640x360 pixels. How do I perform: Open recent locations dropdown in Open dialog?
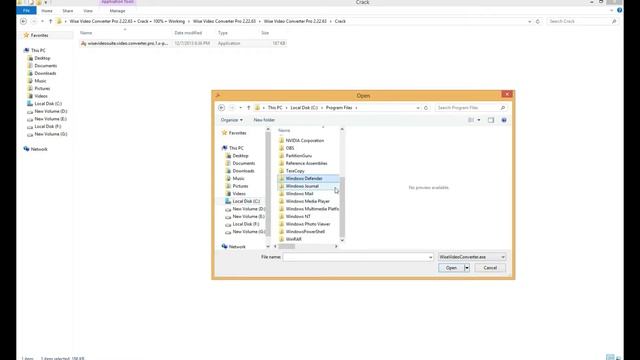tap(240, 108)
